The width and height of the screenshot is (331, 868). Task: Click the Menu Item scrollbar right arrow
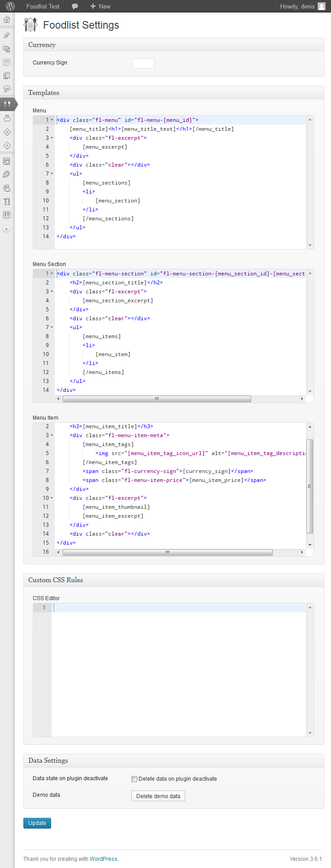pos(302,553)
